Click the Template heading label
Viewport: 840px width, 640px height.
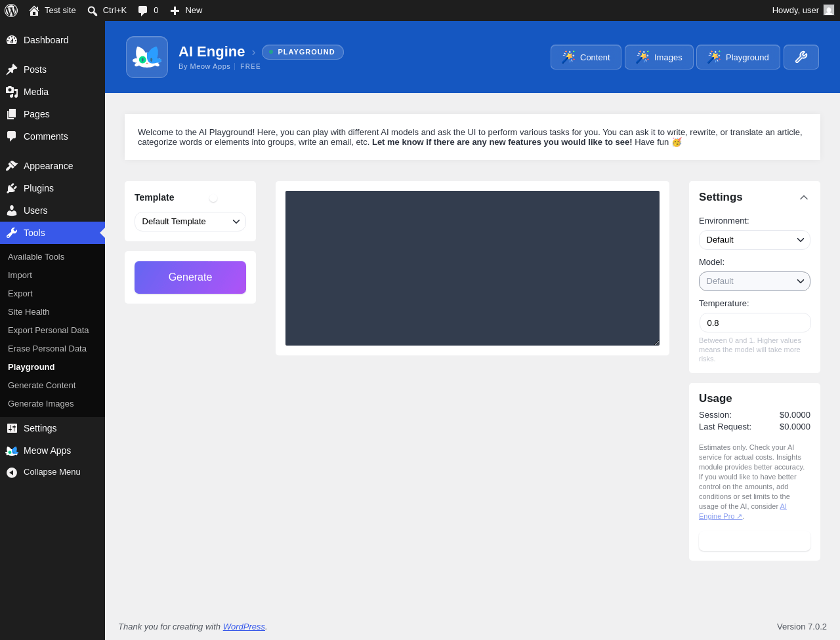154,197
